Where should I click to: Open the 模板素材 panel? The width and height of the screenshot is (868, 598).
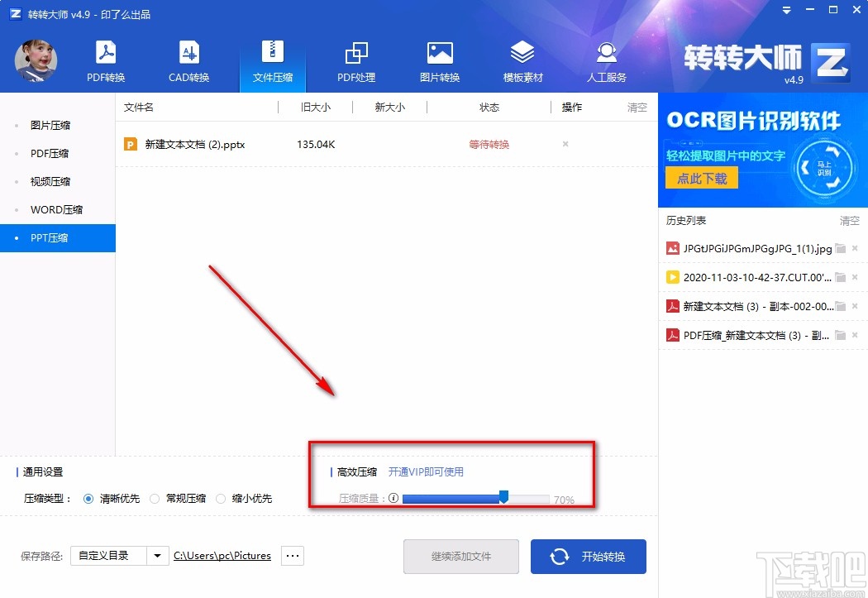click(x=522, y=60)
